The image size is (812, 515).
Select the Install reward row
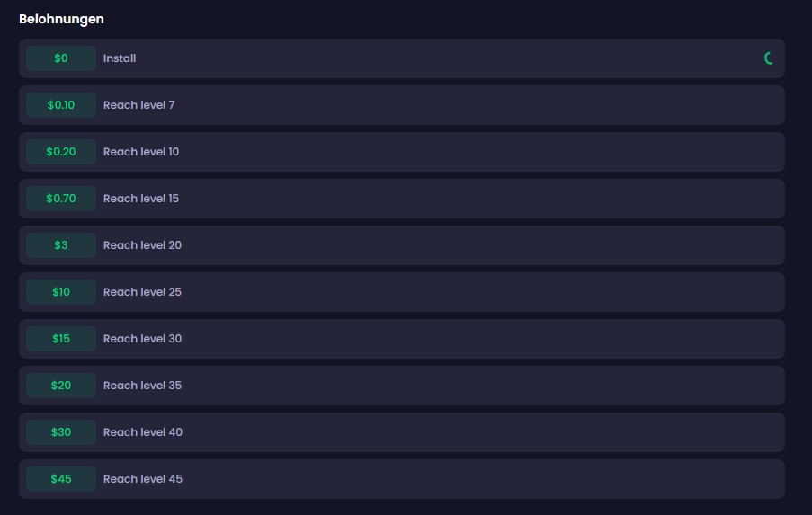tap(402, 58)
